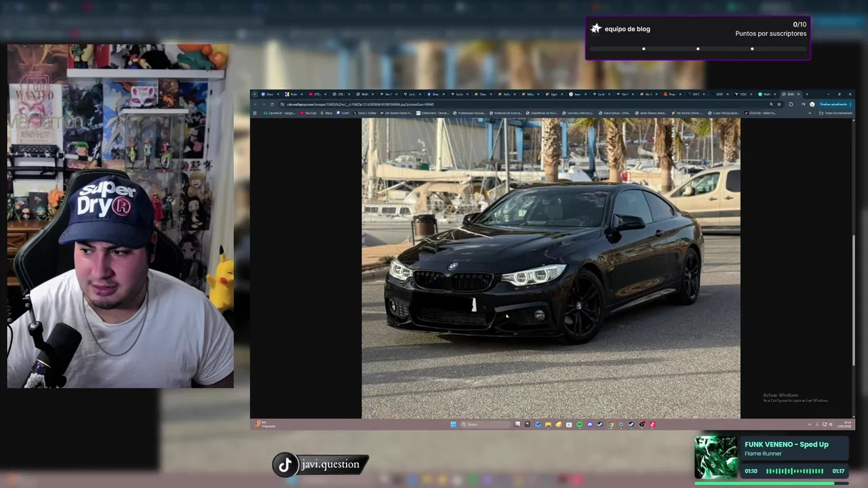Open Chrome from the taskbar
The height and width of the screenshot is (488, 868).
(x=611, y=424)
